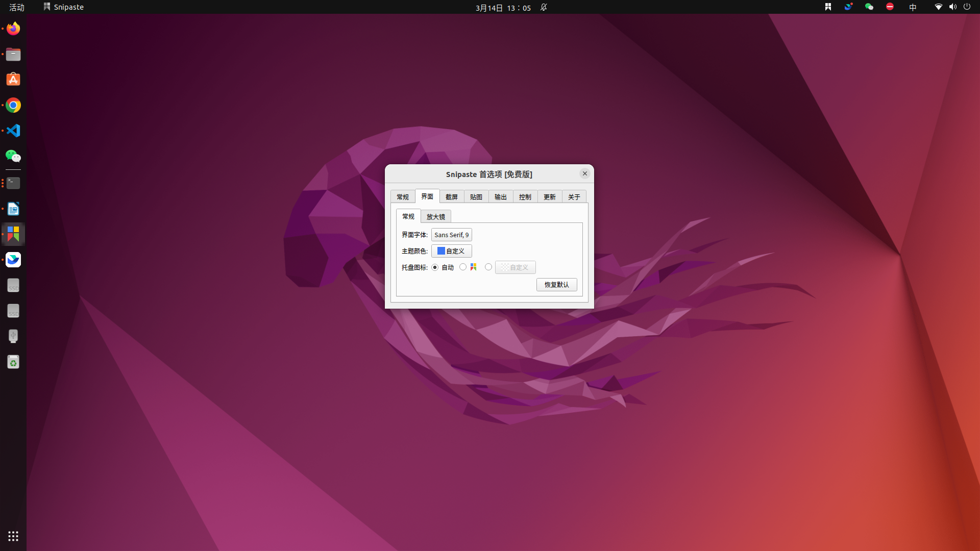Launch Firefox from the dock
Screen dimensions: 980x551
[x=13, y=29]
